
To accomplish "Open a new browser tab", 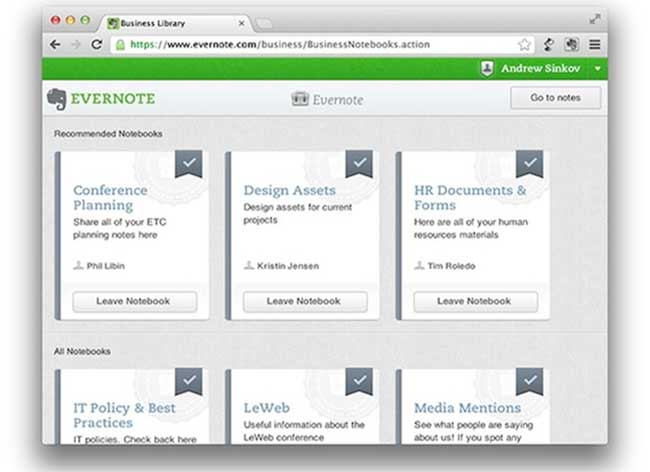I will pyautogui.click(x=263, y=24).
